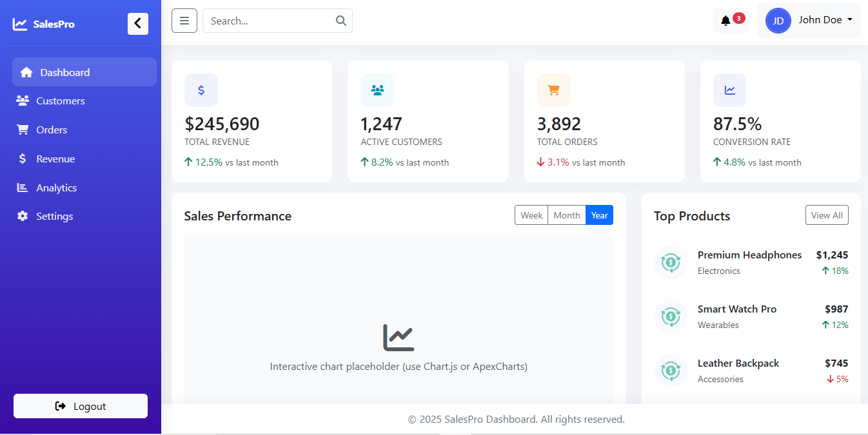Click the notification bell icon
This screenshot has height=435, width=868.
point(725,21)
